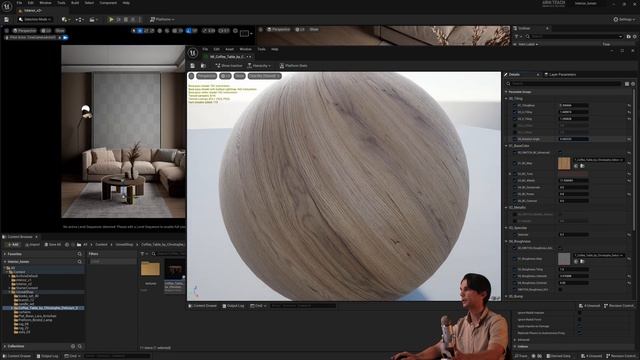Screen dimensions: 640x360
Task: Click the Save icon in material editor toolbar
Action: (193, 65)
